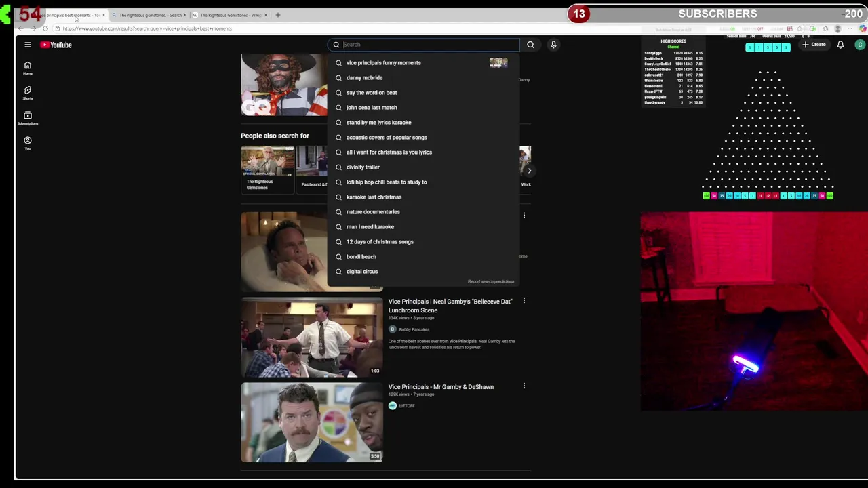
Task: Open browser profile icon
Action: point(837,28)
